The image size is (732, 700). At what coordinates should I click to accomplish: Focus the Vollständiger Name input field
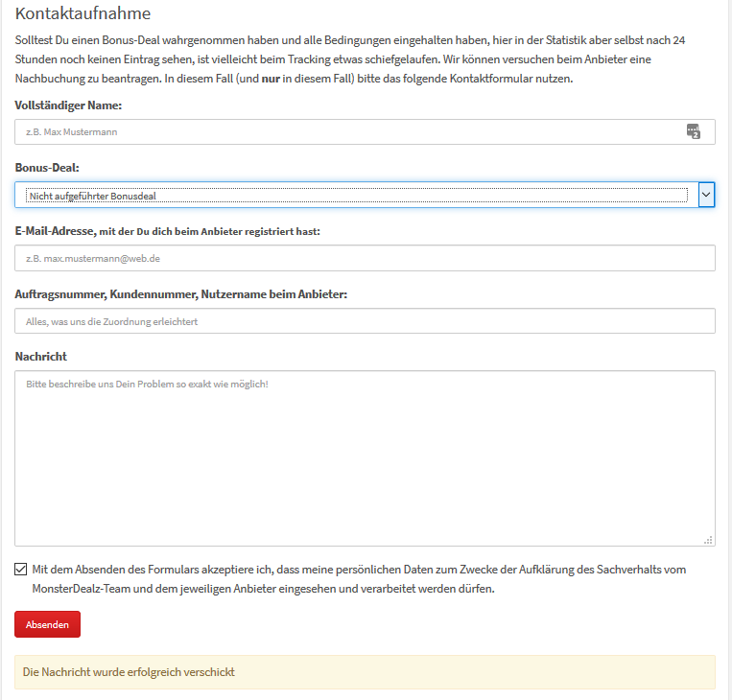[x=345, y=132]
